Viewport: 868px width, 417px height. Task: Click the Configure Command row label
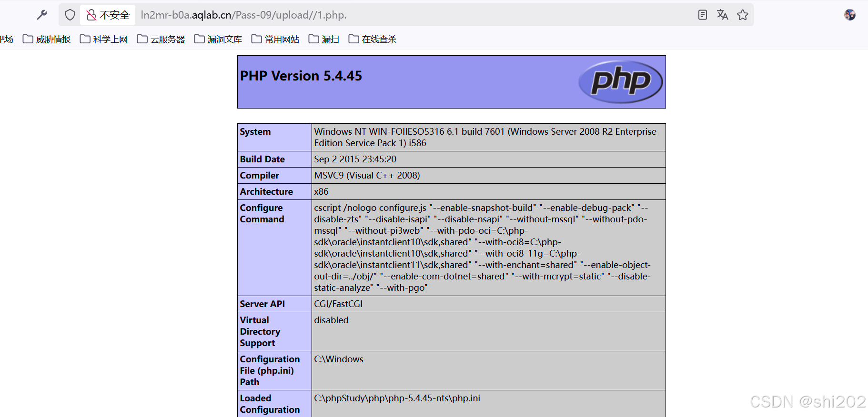(x=262, y=214)
